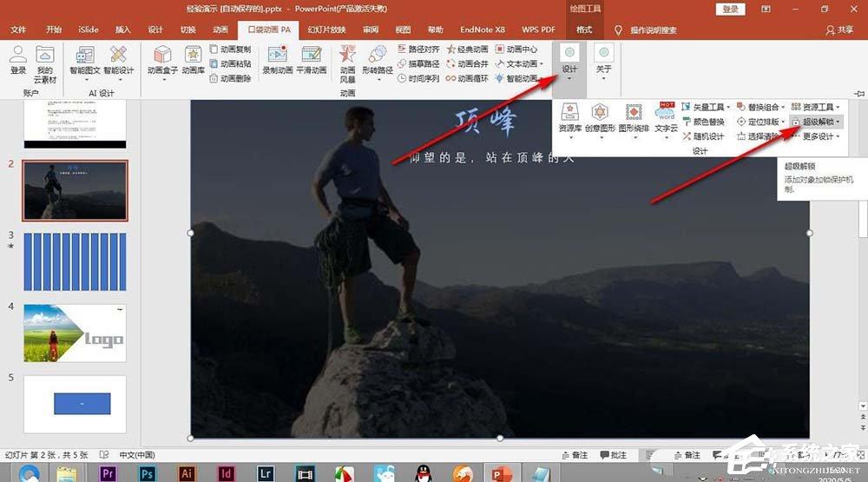Viewport: 868px width, 482px height.
Task: Open Photoshop from taskbar
Action: [x=147, y=473]
